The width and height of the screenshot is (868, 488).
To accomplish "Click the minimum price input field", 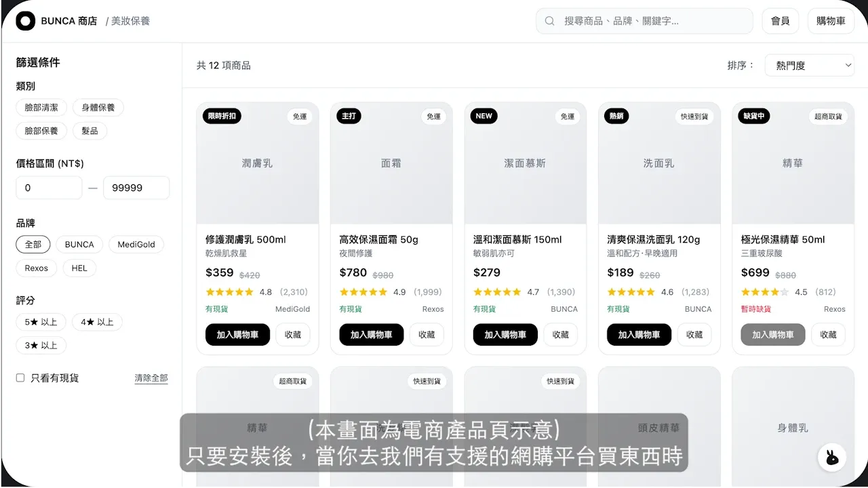I will (49, 188).
